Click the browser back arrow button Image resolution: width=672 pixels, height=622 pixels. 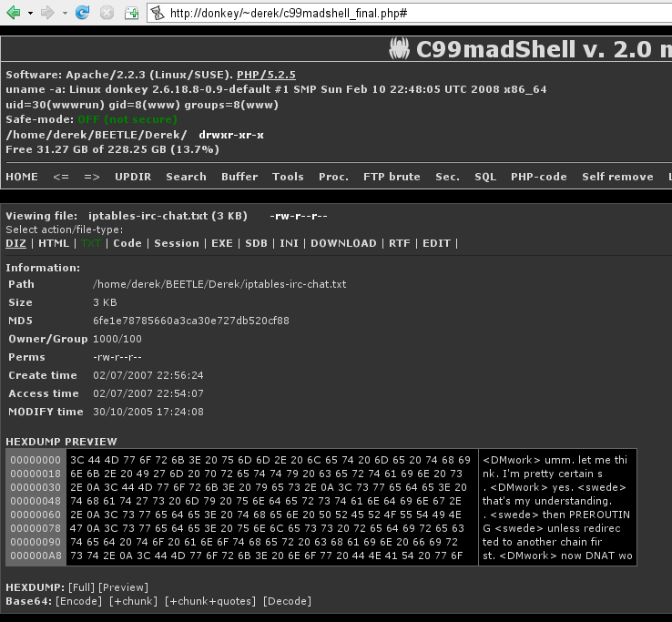(x=14, y=13)
